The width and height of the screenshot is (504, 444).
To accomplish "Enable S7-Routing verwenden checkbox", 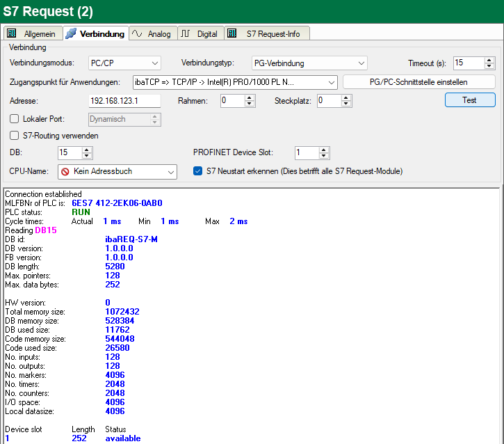I will click(x=15, y=136).
